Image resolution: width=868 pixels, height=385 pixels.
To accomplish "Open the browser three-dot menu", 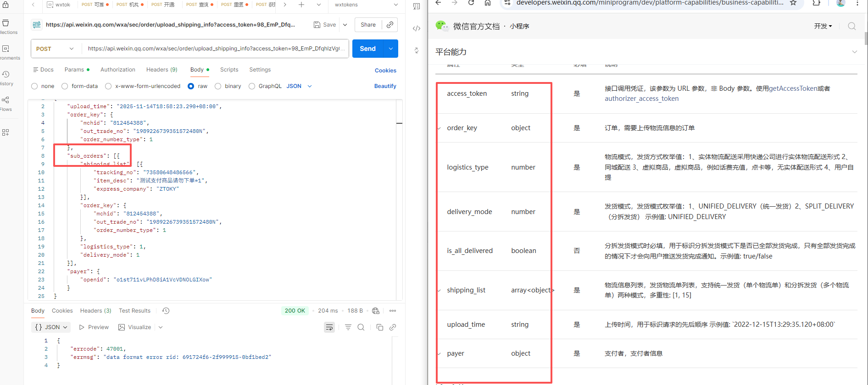I will click(857, 3).
